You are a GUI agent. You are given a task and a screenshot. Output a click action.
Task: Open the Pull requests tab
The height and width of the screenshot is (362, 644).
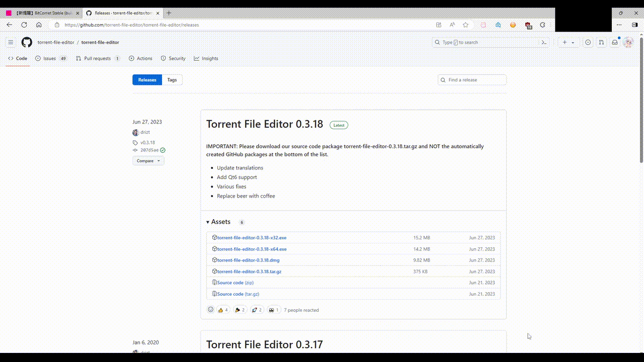98,58
